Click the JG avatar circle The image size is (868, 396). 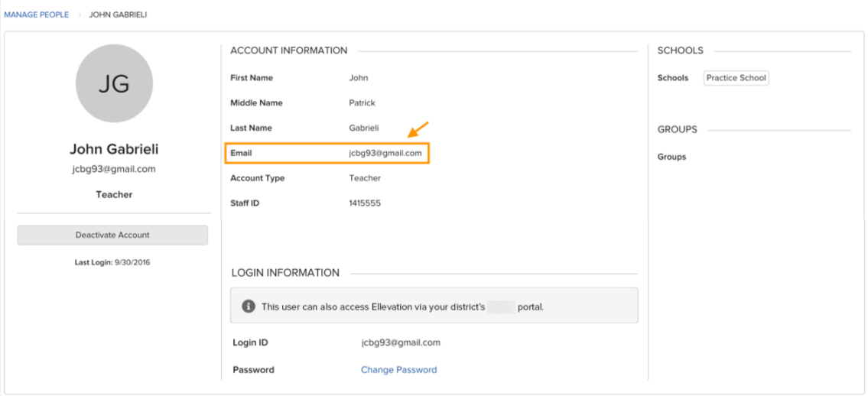[114, 83]
